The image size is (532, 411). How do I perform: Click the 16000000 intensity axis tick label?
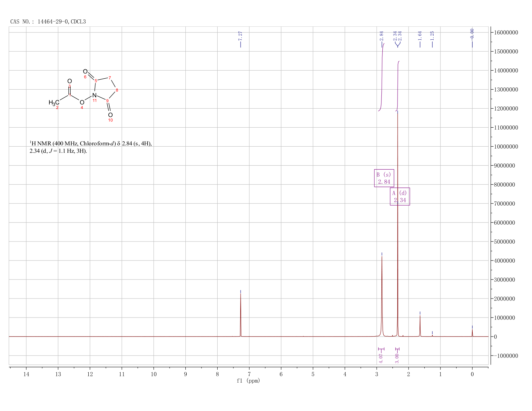point(506,33)
